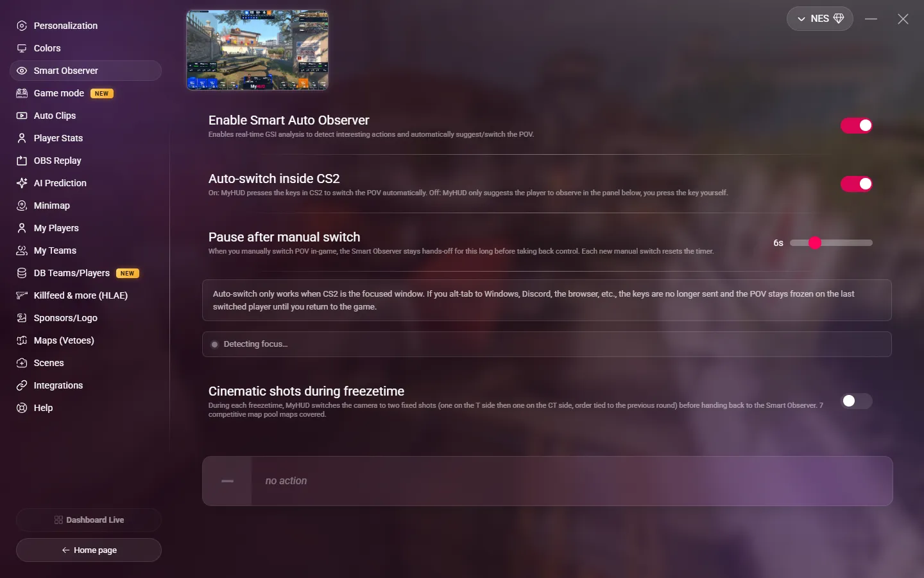Click the AI Prediction sparkle icon
The image size is (924, 578).
click(x=22, y=183)
